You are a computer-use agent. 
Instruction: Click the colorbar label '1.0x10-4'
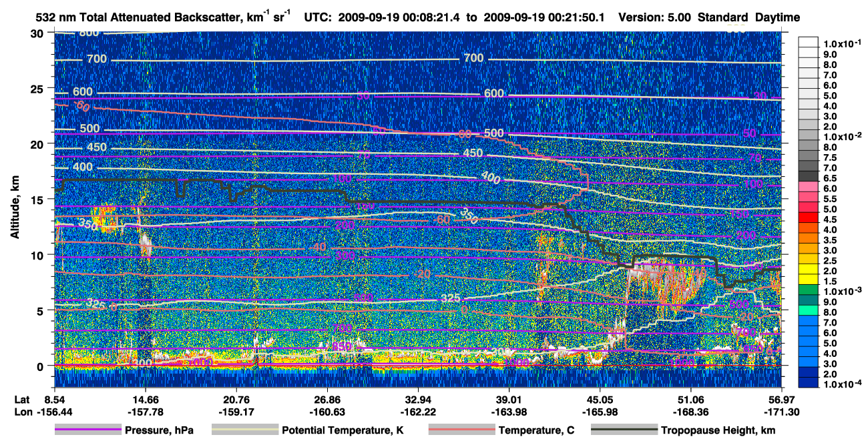(x=843, y=385)
